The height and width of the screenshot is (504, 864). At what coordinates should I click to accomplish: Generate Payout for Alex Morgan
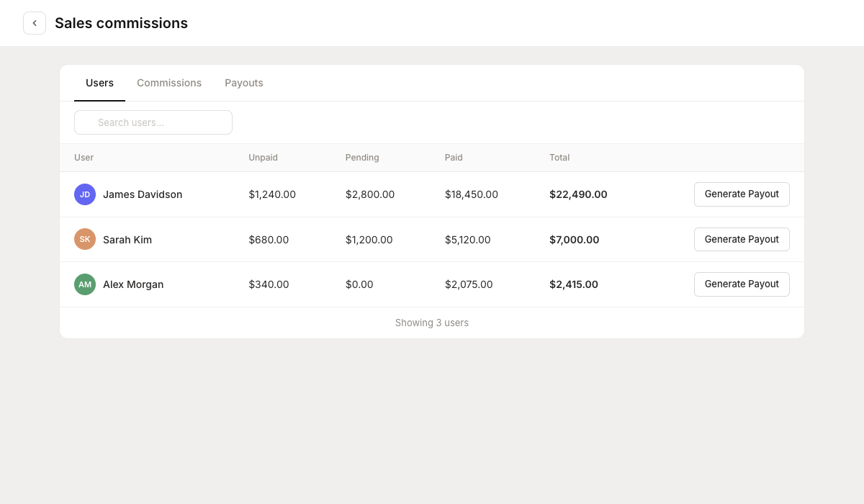coord(742,284)
